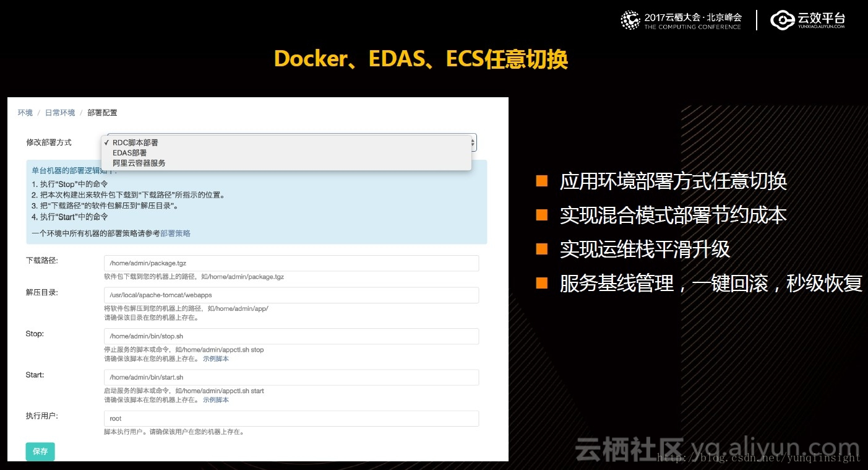868x470 pixels.
Task: Click the 解压目录 field label
Action: point(42,292)
